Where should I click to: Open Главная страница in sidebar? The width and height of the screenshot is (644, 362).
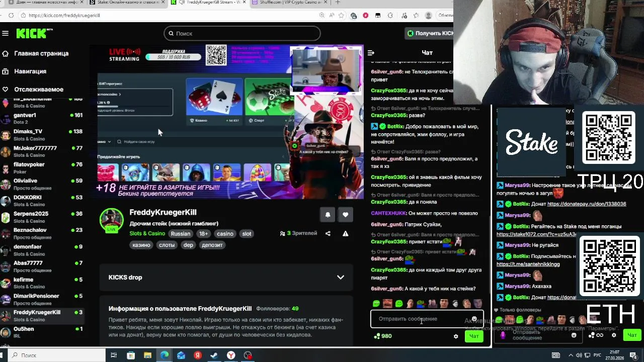point(41,53)
